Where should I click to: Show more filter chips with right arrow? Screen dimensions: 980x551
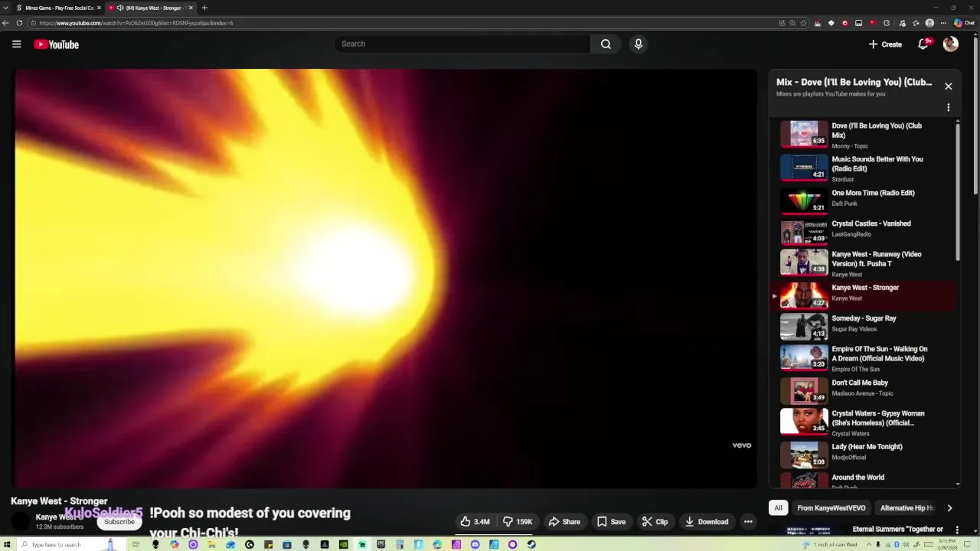949,508
